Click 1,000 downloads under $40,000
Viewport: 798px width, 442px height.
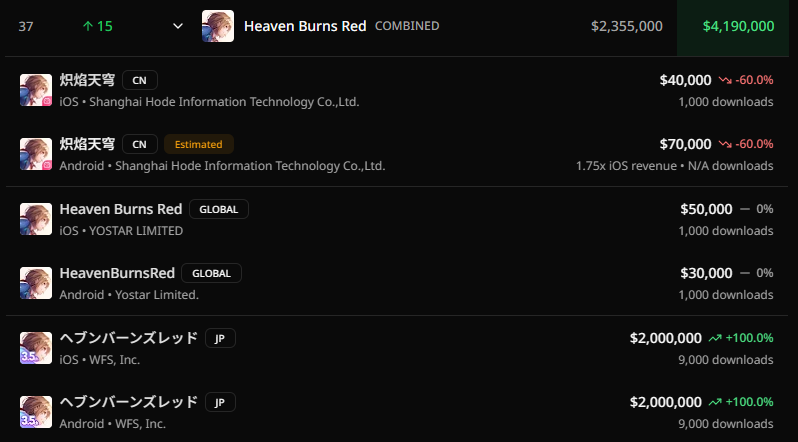tap(726, 102)
